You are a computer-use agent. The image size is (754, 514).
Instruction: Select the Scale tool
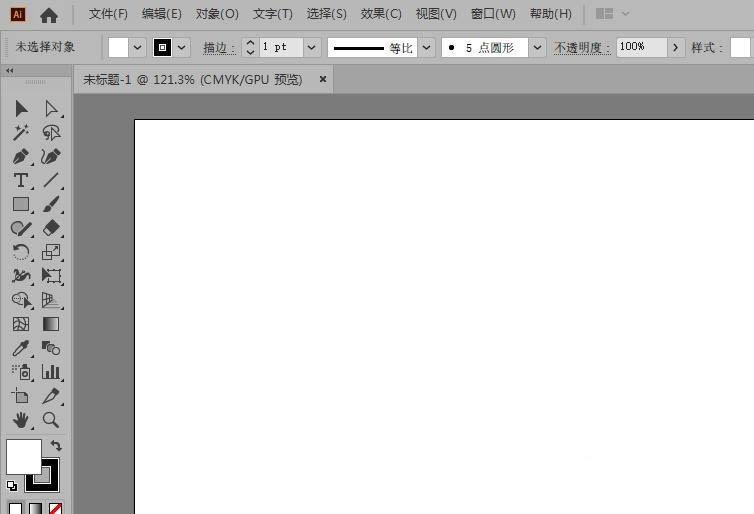pos(51,252)
